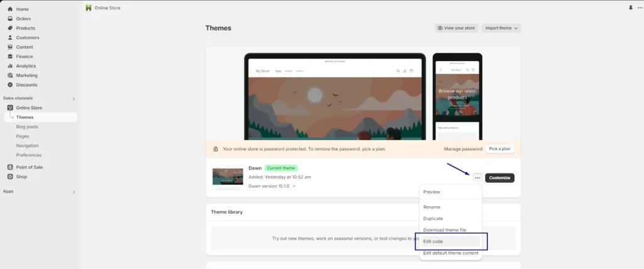Click the Online Store header logo icon
This screenshot has width=644, height=269.
tap(88, 8)
